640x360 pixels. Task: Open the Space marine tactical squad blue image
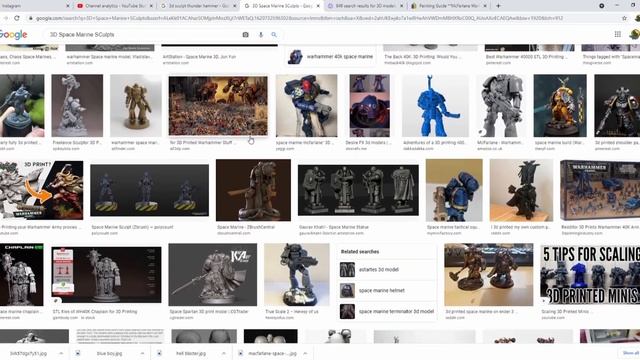pos(454,190)
